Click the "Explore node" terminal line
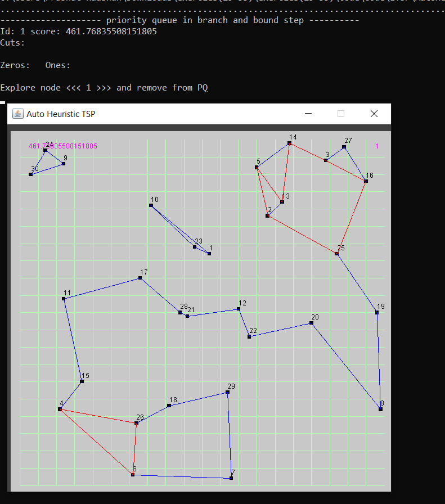 coord(104,88)
